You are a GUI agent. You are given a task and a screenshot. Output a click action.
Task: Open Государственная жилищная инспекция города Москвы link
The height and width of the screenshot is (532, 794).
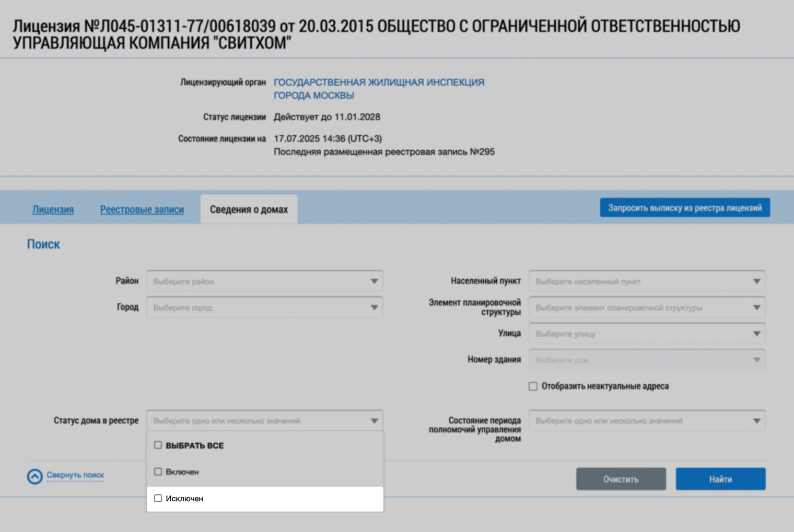(379, 89)
